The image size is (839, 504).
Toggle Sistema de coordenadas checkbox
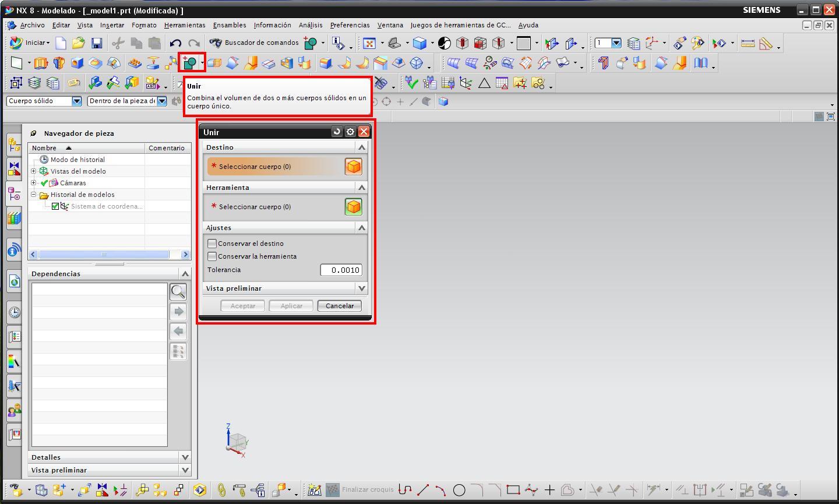tap(55, 206)
